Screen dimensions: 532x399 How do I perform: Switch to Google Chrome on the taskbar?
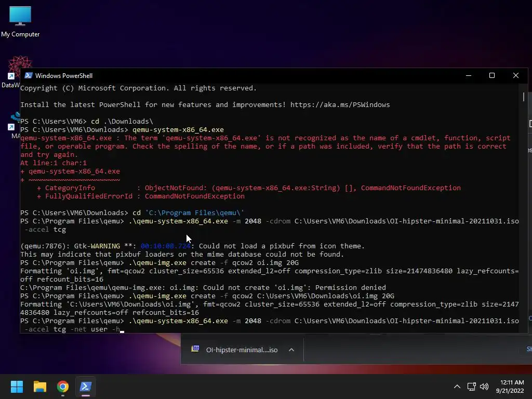click(63, 387)
